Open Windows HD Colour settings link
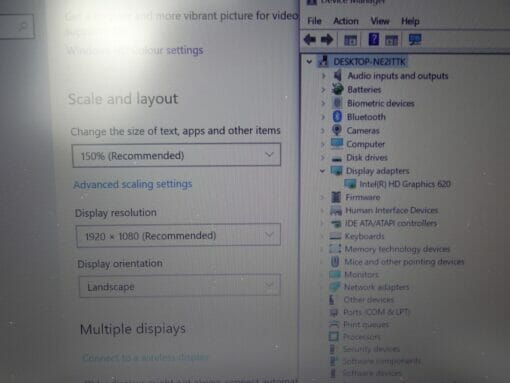The image size is (510, 383). point(135,51)
